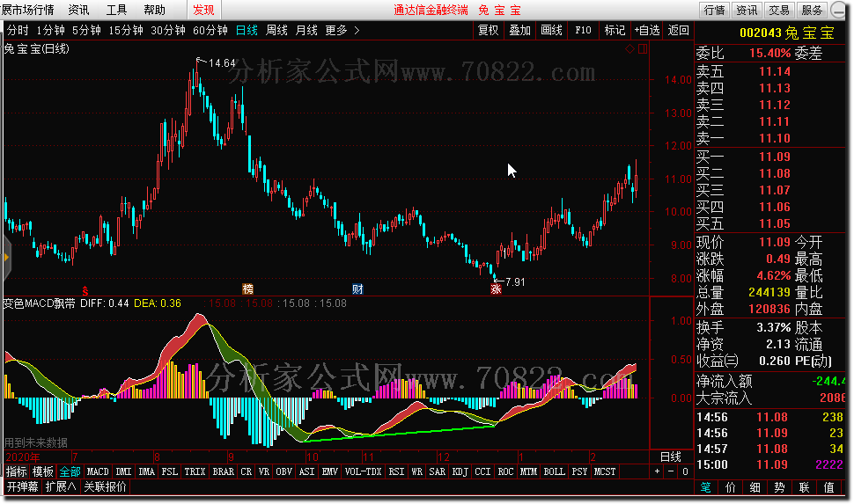The width and height of the screenshot is (854, 504).
Task: Click the 返回 button
Action: pos(678,31)
